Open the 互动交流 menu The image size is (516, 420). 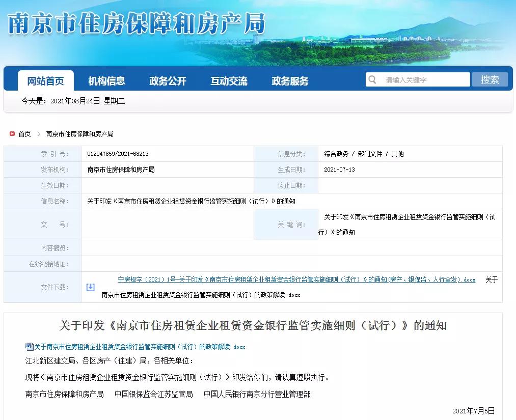tap(229, 79)
